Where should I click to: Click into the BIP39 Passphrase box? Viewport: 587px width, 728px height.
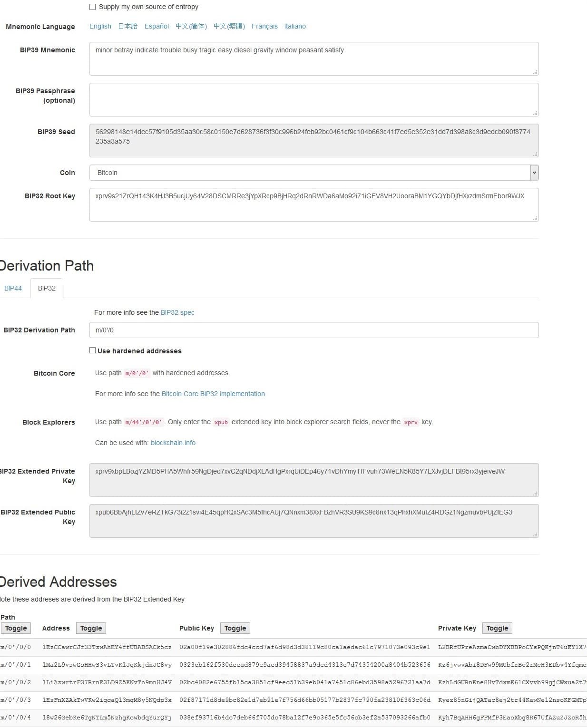coord(314,99)
